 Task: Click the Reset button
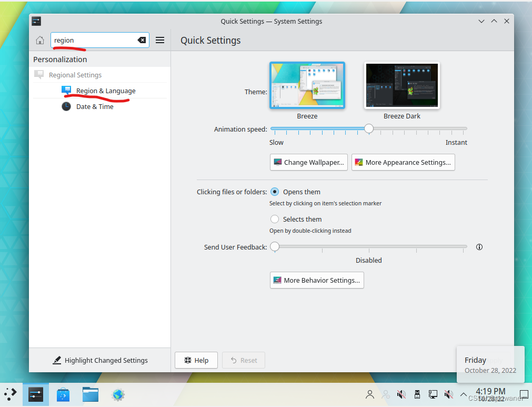(244, 360)
